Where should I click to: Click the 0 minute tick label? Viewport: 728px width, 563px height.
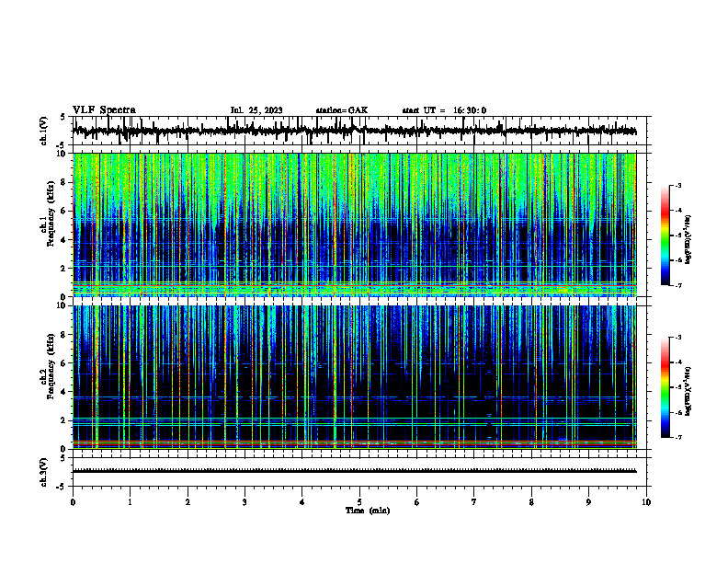pyautogui.click(x=73, y=502)
